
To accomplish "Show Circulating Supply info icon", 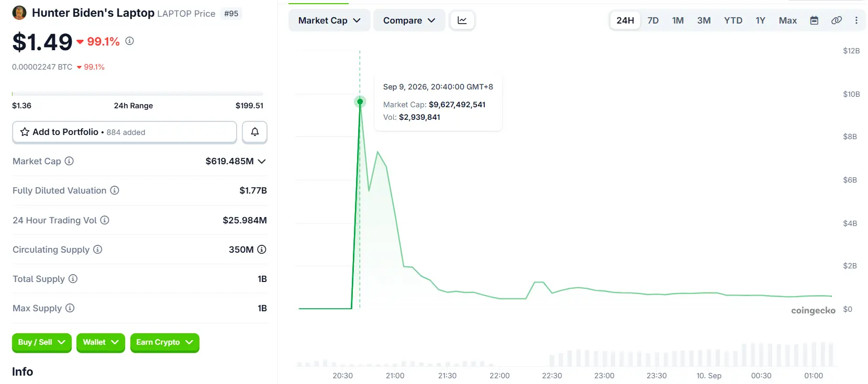I will [x=97, y=250].
